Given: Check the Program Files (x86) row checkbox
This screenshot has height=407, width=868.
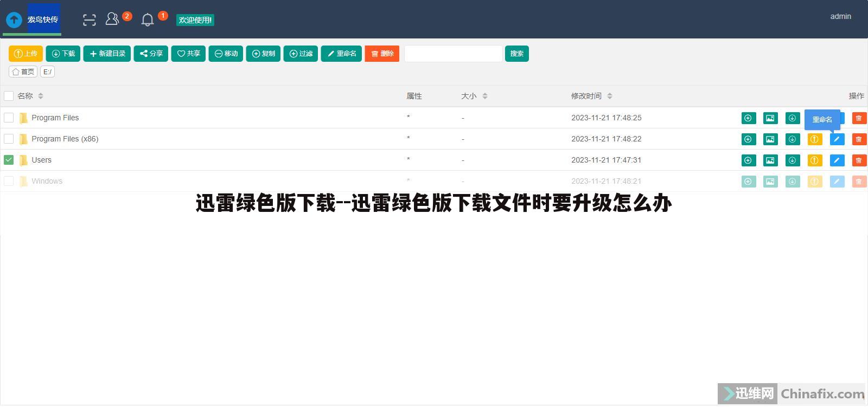Looking at the screenshot, I should tap(9, 139).
